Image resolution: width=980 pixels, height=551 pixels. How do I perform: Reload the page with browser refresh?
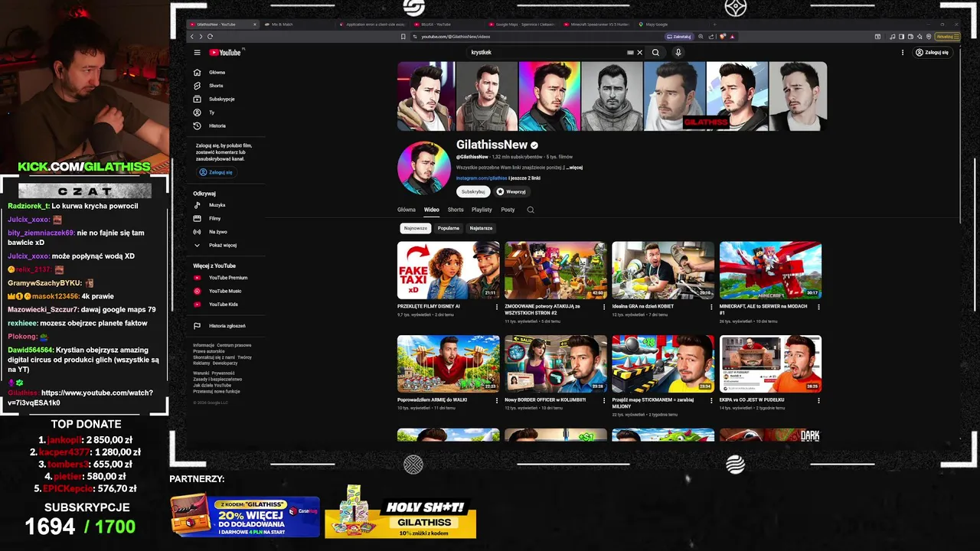pos(210,37)
